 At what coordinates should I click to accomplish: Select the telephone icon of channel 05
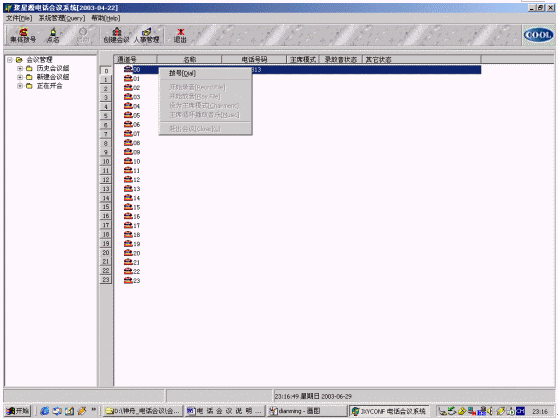click(x=128, y=115)
